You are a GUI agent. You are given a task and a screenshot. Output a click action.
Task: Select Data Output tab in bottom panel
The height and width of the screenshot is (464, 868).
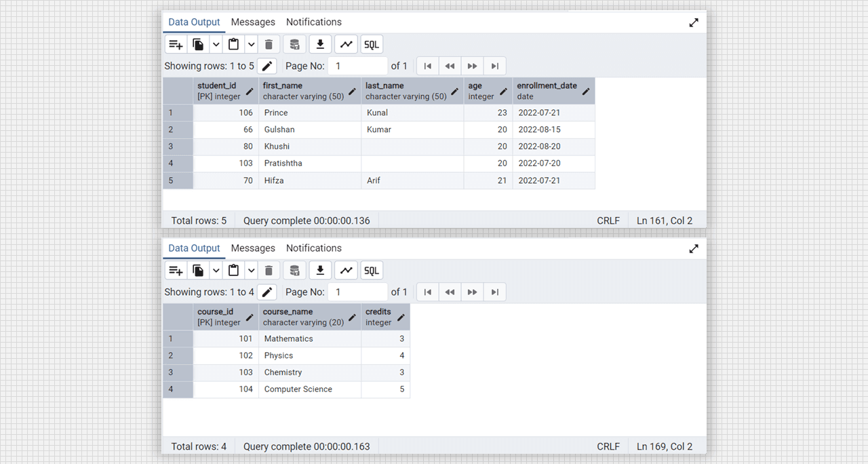point(194,248)
